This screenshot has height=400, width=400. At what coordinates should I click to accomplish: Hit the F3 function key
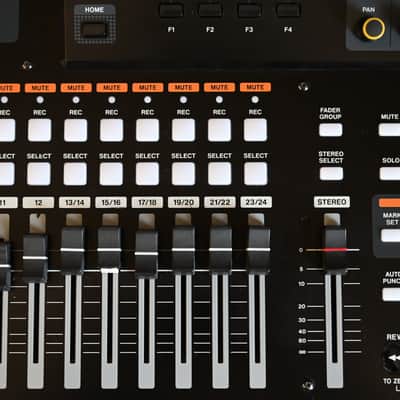[249, 11]
